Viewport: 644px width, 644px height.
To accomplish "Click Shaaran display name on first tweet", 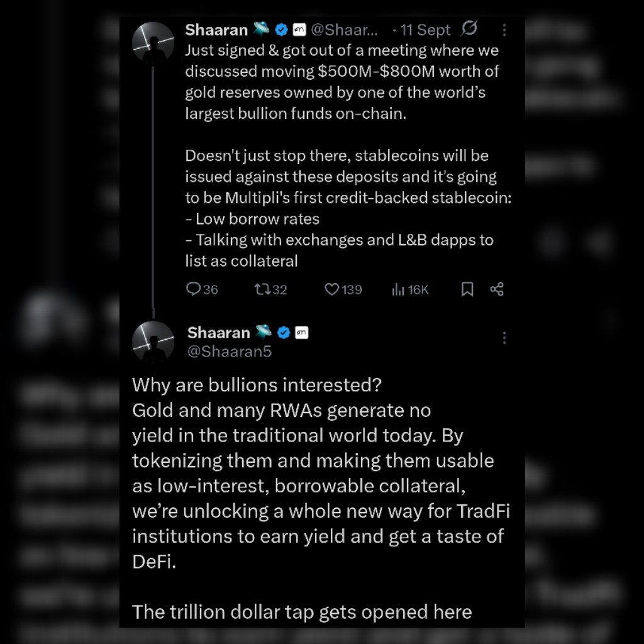I will [x=216, y=30].
